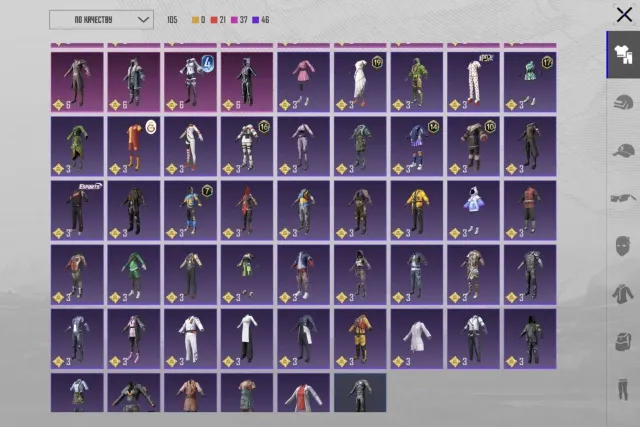Select the brown fur outfit badge 10
This screenshot has width=640, height=427.
click(473, 146)
